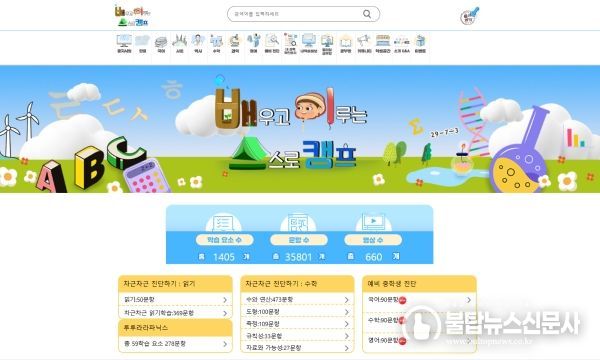Expand the 수와 연산 473문항 arrow

[x=347, y=300]
